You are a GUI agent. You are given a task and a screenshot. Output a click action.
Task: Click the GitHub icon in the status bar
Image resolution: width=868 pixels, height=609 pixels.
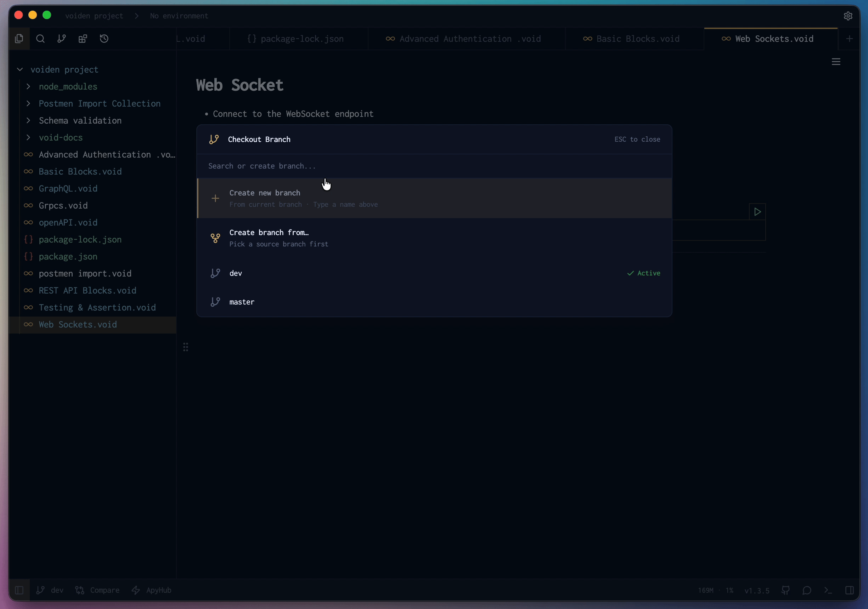[x=785, y=590]
